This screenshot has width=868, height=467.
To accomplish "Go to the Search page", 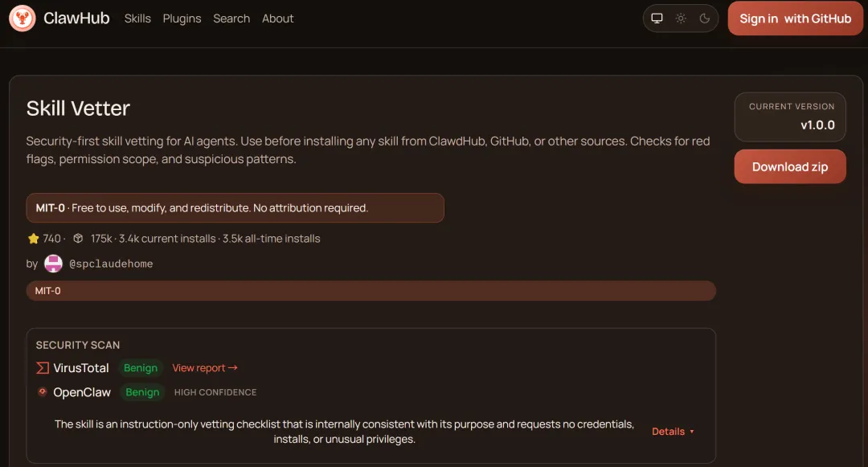I will 231,18.
